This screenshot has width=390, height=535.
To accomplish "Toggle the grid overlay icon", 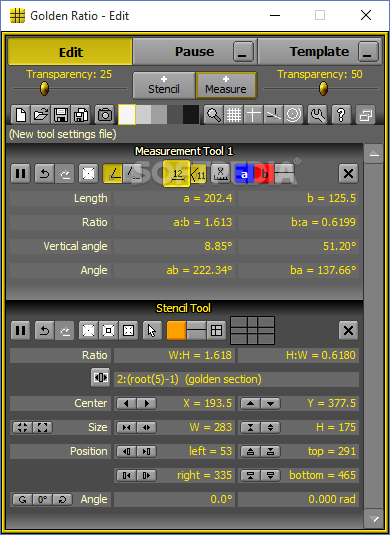I will 233,115.
